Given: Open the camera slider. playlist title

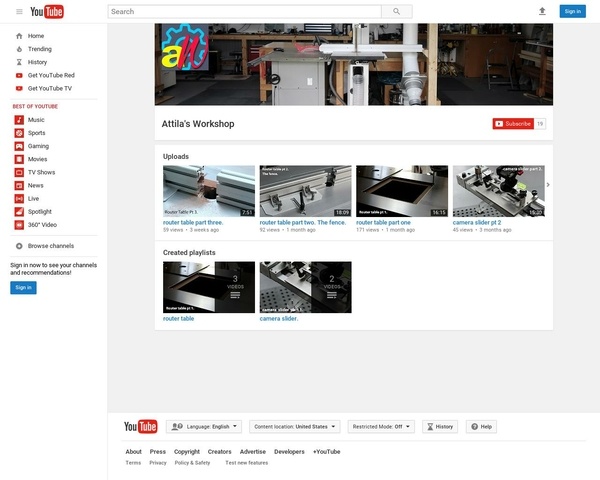Looking at the screenshot, I should 279,318.
